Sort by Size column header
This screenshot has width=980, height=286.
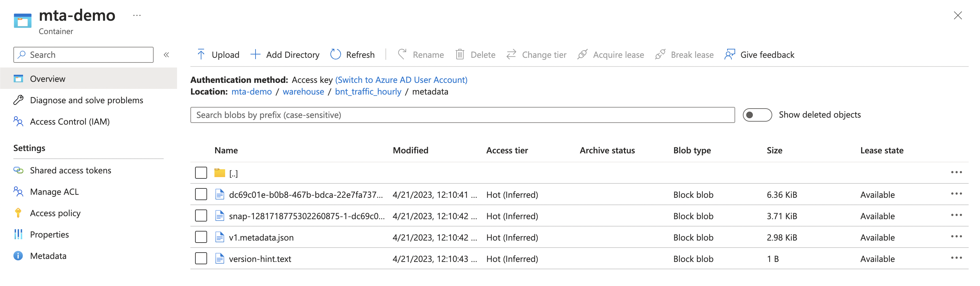(x=774, y=150)
